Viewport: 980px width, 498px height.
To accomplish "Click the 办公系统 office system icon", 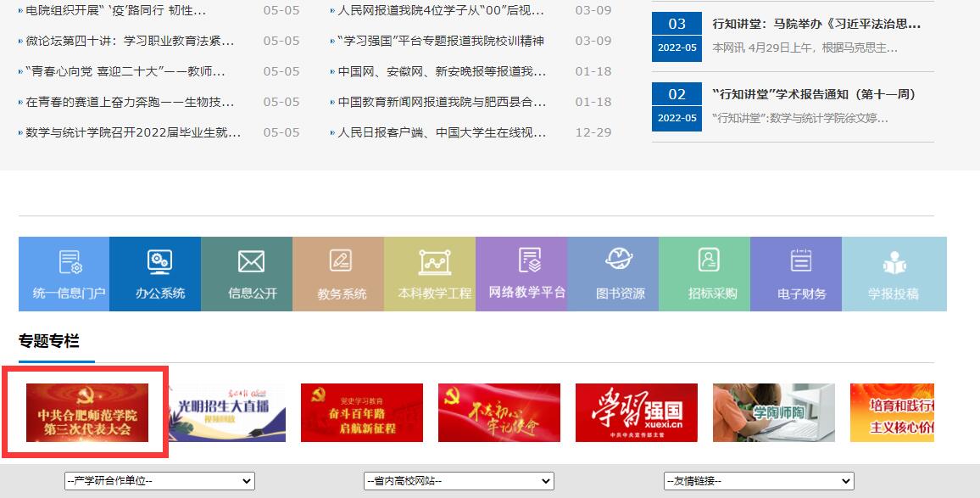I will [155, 273].
